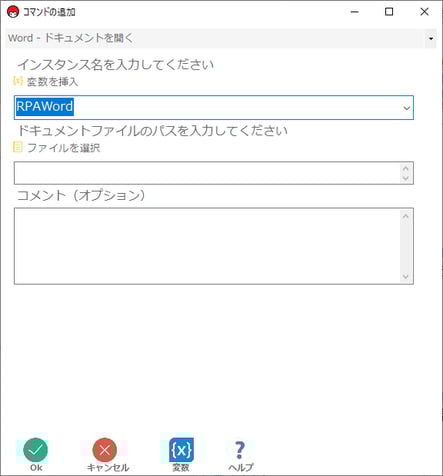Click the comment box scrollbar's up arrow
The height and width of the screenshot is (476, 443).
pyautogui.click(x=406, y=216)
